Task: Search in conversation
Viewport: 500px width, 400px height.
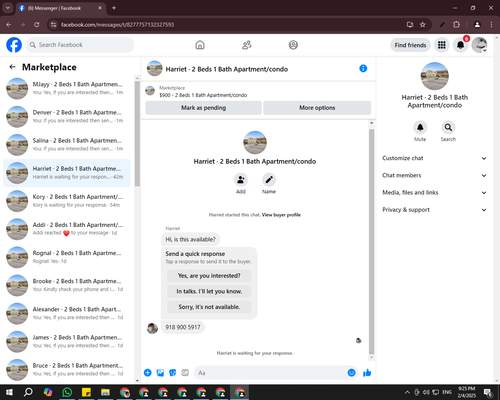Action: pos(448,127)
